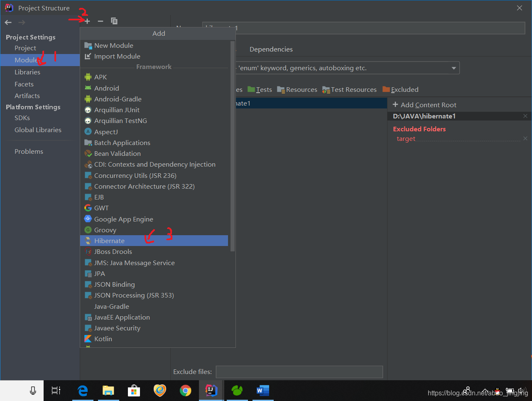Expand the language level dropdown
532x401 pixels.
454,68
